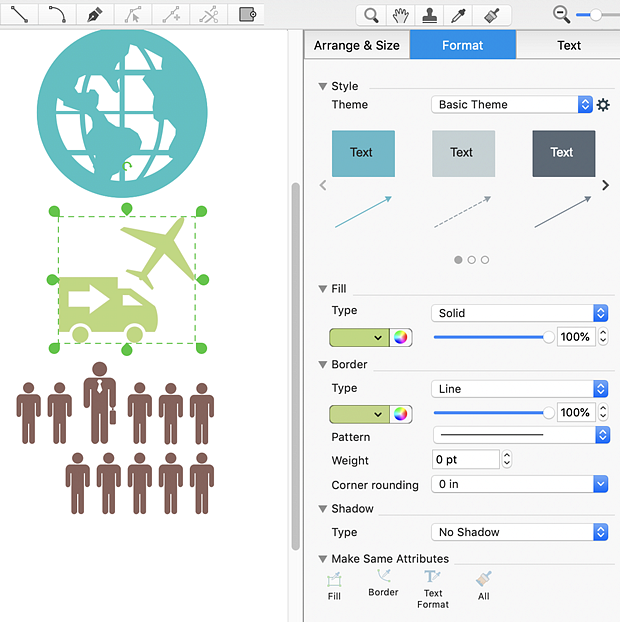
Task: Open Border color wheel picker
Action: click(401, 414)
